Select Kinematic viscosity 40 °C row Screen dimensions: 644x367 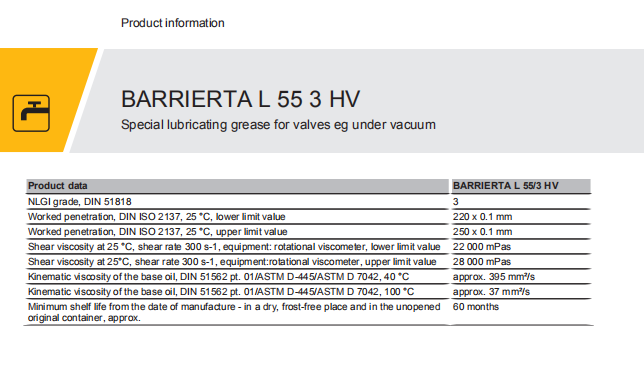(x=308, y=277)
